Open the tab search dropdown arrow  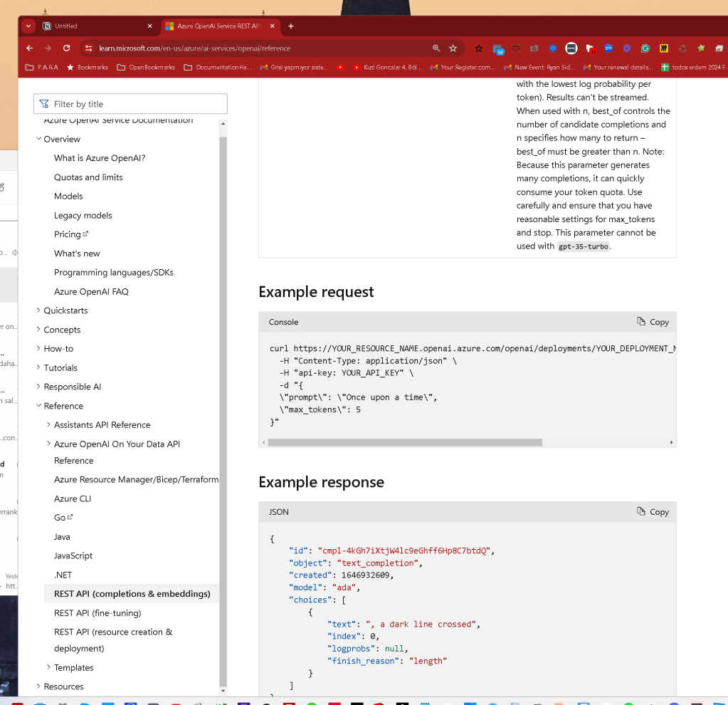click(x=28, y=26)
